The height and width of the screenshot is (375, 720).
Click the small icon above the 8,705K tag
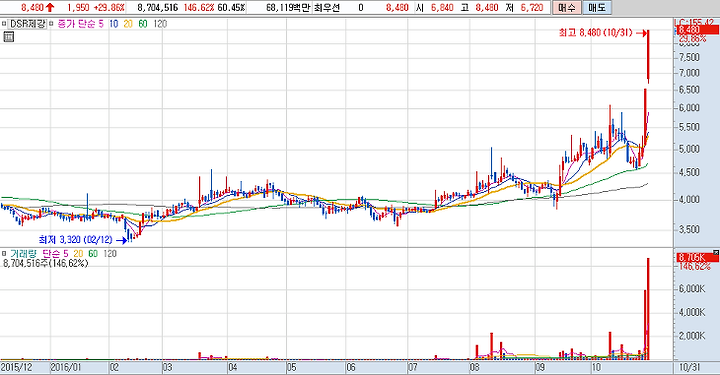pos(716,252)
